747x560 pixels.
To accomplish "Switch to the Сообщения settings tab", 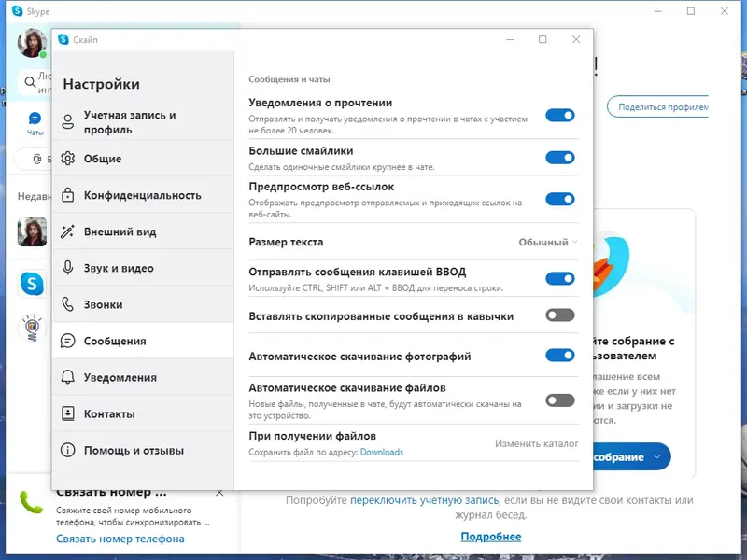I will pyautogui.click(x=116, y=341).
